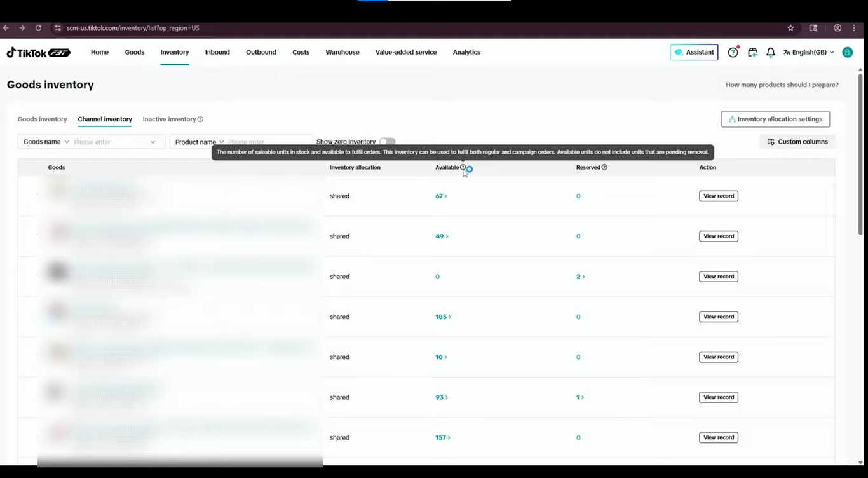Open the browser profile icon
This screenshot has width=868, height=478.
(837, 28)
